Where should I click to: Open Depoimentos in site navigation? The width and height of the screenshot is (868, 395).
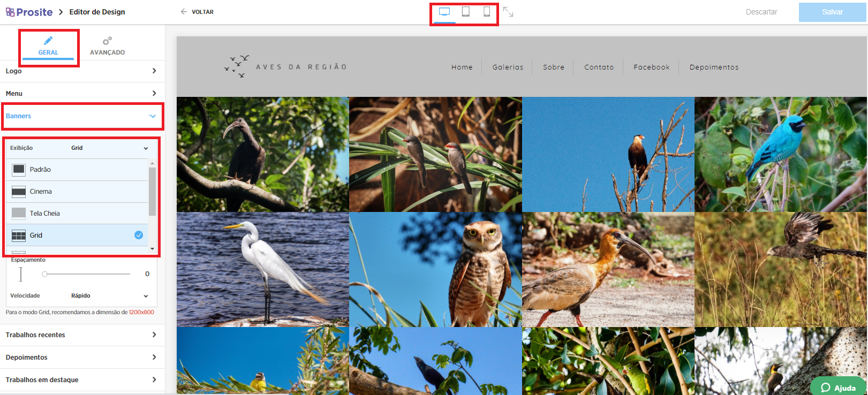[714, 67]
